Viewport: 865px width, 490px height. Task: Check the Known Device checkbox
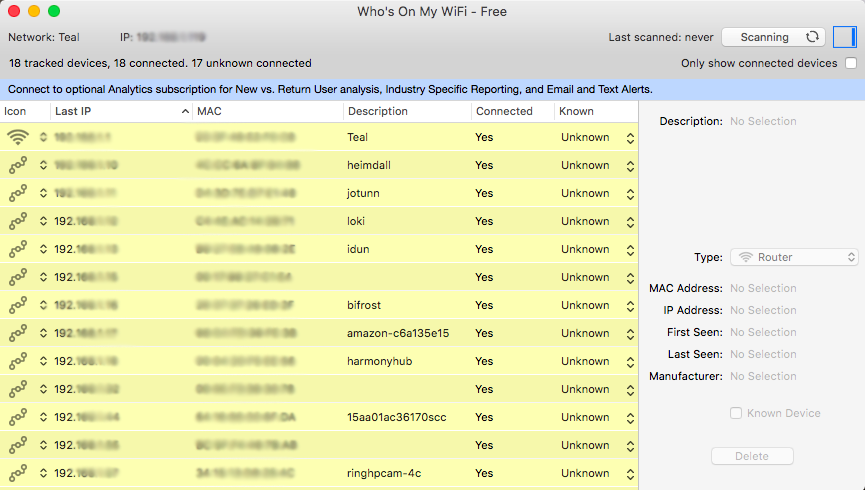(x=736, y=413)
